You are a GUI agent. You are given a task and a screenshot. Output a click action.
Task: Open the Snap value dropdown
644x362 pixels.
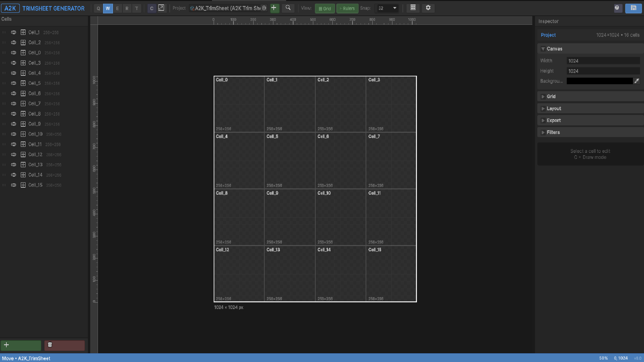pyautogui.click(x=388, y=8)
